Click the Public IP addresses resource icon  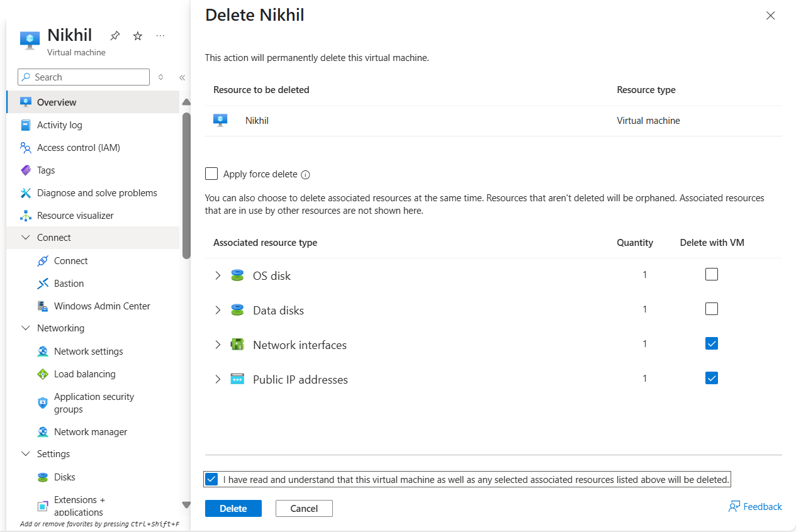pyautogui.click(x=237, y=379)
